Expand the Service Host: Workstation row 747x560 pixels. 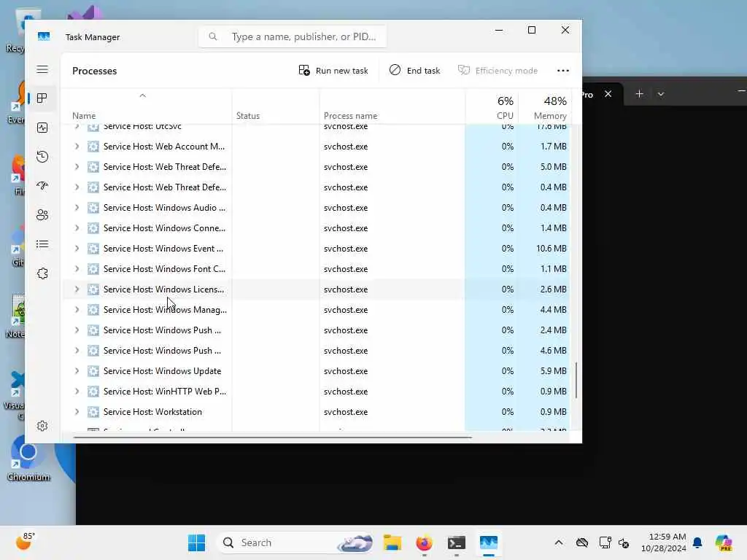pyautogui.click(x=77, y=412)
